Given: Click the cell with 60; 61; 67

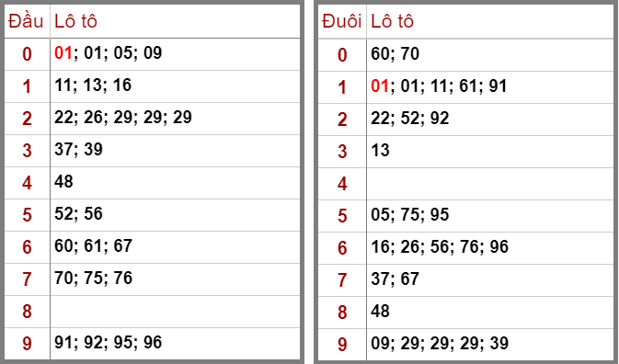Looking at the screenshot, I should (x=175, y=247).
